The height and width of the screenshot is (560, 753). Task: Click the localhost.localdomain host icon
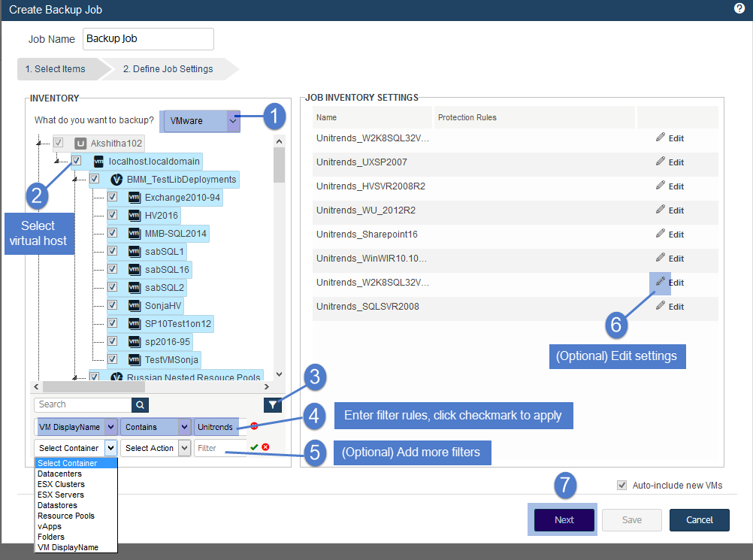coord(98,162)
